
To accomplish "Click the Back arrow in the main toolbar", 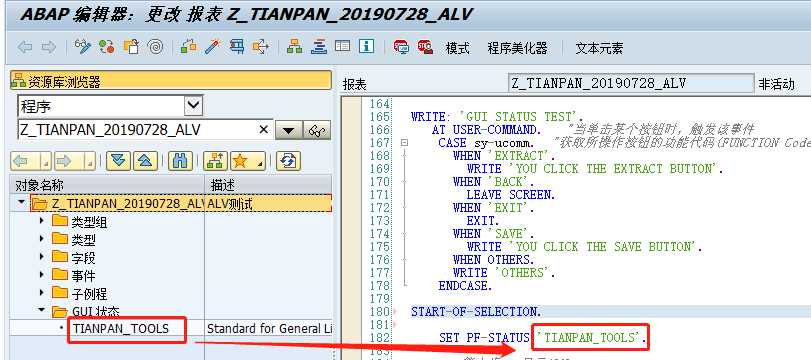I will click(x=24, y=48).
